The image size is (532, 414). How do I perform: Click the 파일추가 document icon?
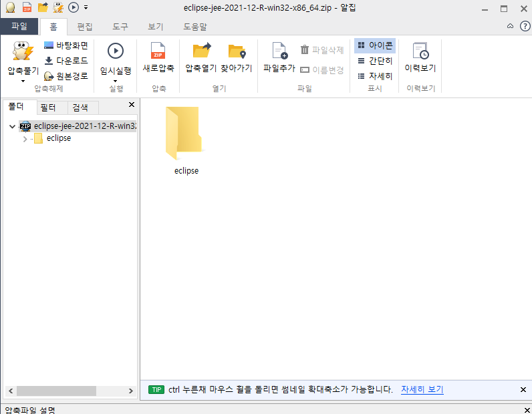point(279,51)
